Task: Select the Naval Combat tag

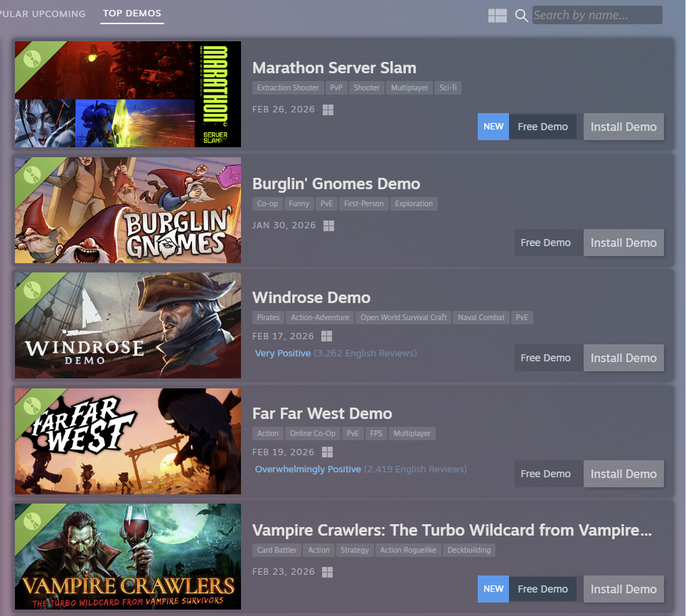Action: click(481, 318)
